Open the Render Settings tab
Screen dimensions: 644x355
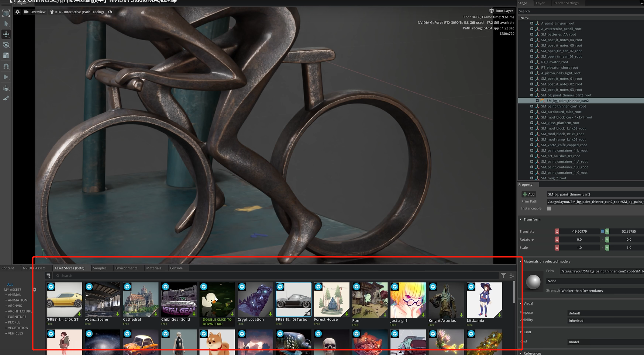pos(566,3)
